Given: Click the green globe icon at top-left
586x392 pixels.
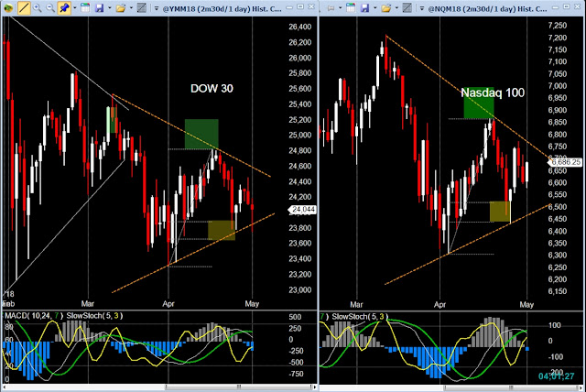Looking at the screenshot, I should (7, 8).
